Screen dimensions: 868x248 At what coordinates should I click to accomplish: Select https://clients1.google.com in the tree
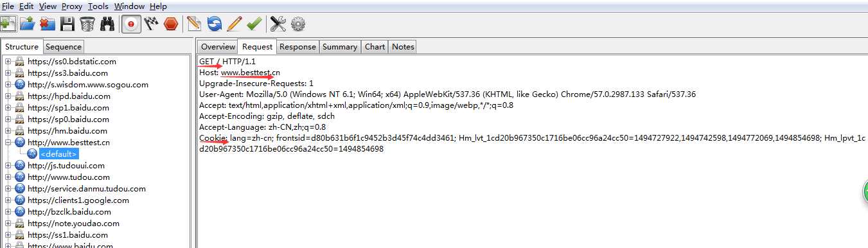(x=78, y=200)
